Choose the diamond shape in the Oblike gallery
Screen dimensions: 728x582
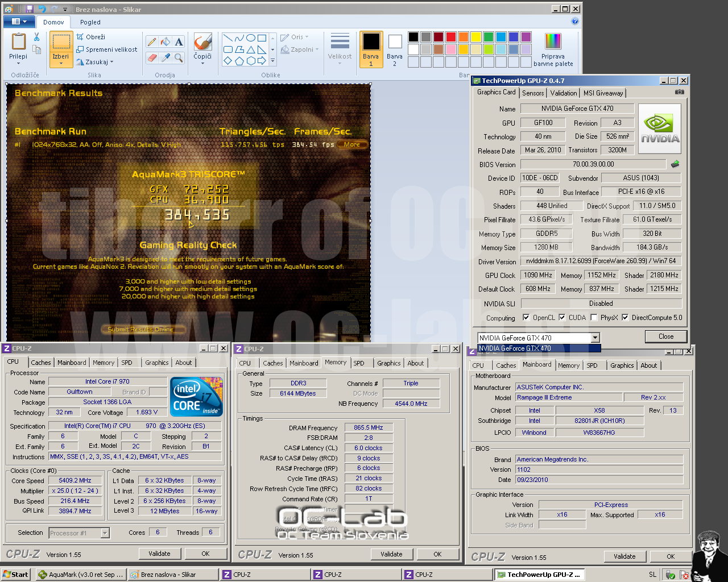pos(227,61)
